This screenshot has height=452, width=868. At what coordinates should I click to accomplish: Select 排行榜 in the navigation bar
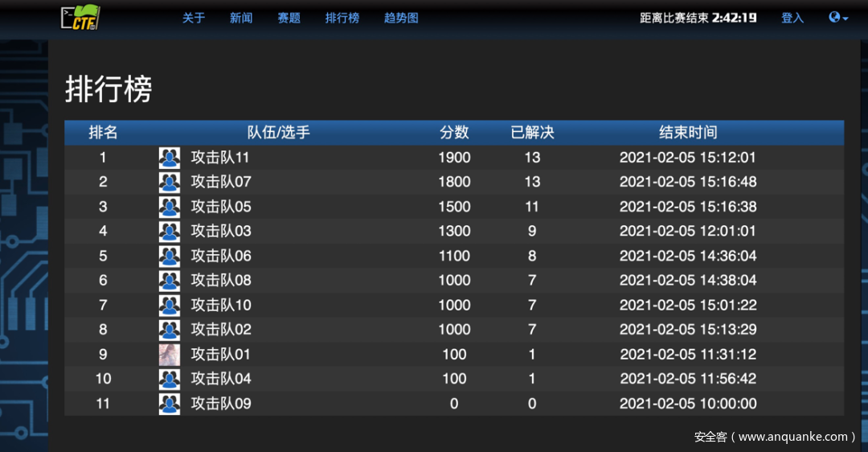pyautogui.click(x=342, y=18)
